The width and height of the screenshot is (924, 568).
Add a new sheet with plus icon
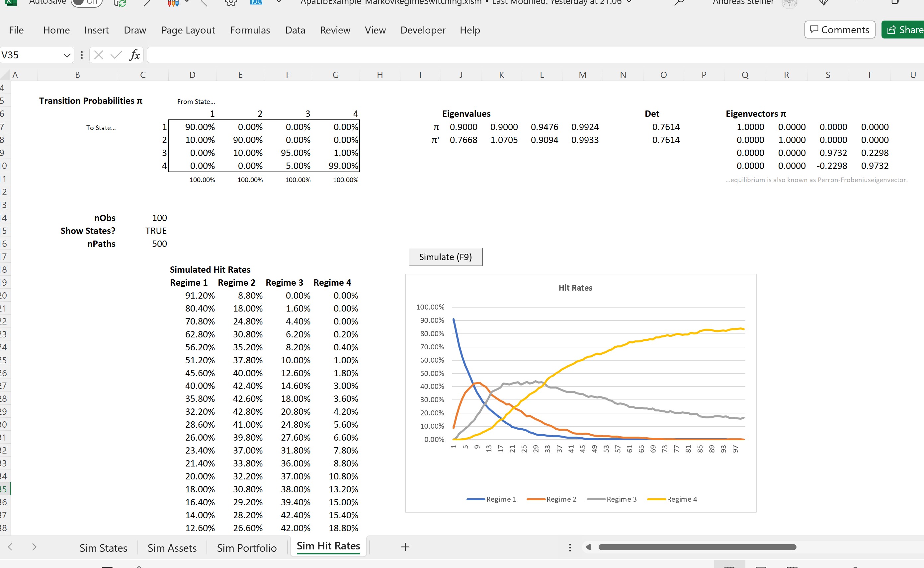point(405,547)
